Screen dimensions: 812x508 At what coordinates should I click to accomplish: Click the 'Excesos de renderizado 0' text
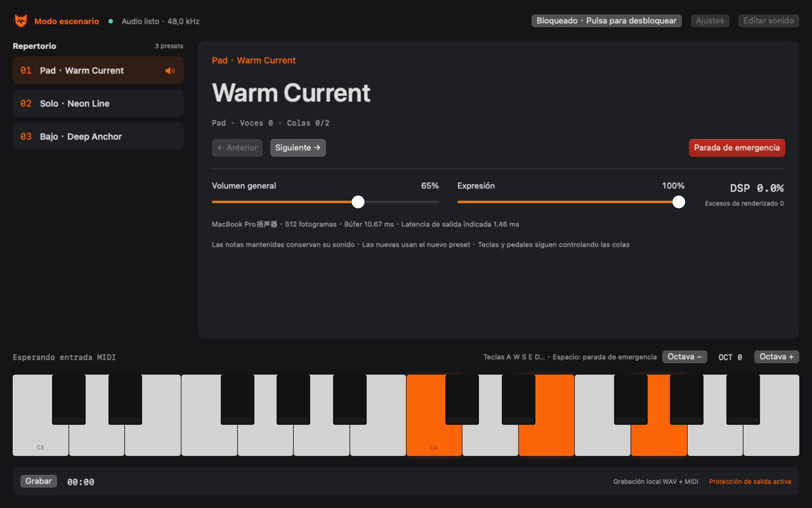(744, 204)
